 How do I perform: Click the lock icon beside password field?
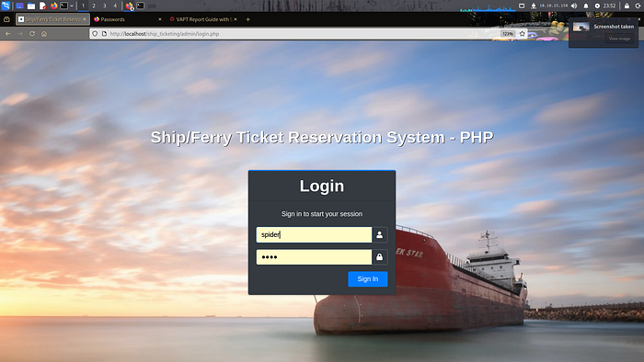click(x=379, y=257)
